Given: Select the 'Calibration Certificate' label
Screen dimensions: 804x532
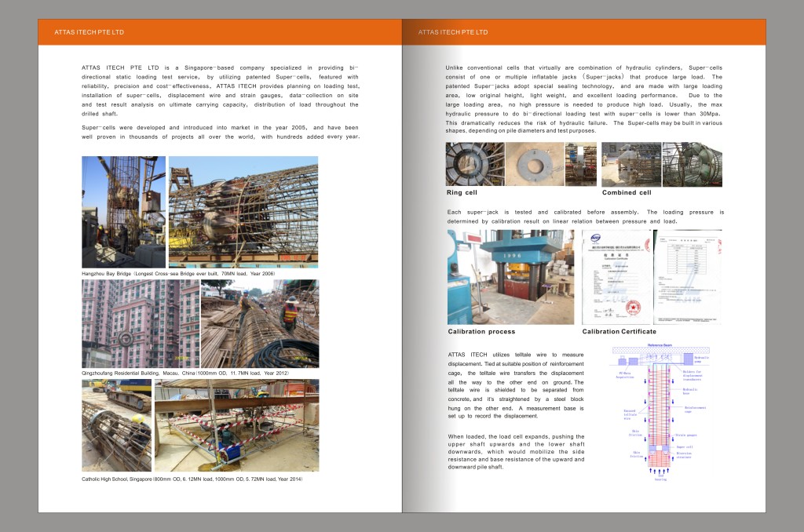Looking at the screenshot, I should pyautogui.click(x=619, y=332).
